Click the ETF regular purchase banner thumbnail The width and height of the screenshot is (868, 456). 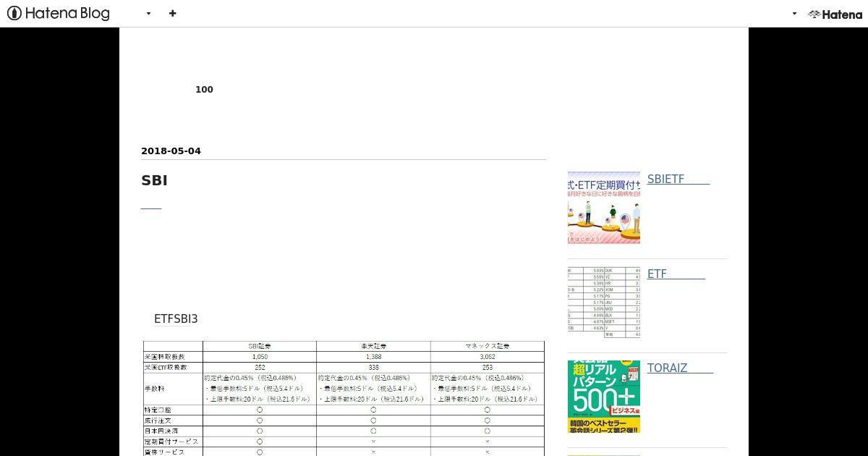click(604, 208)
